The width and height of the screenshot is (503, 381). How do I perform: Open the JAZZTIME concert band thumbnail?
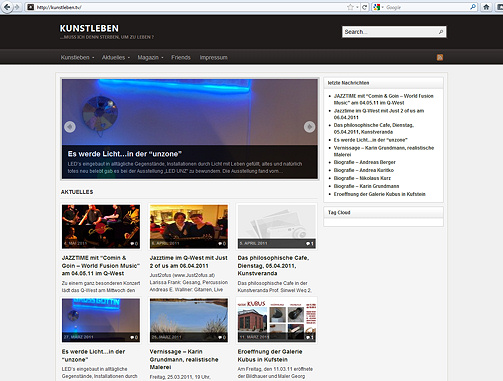point(101,226)
